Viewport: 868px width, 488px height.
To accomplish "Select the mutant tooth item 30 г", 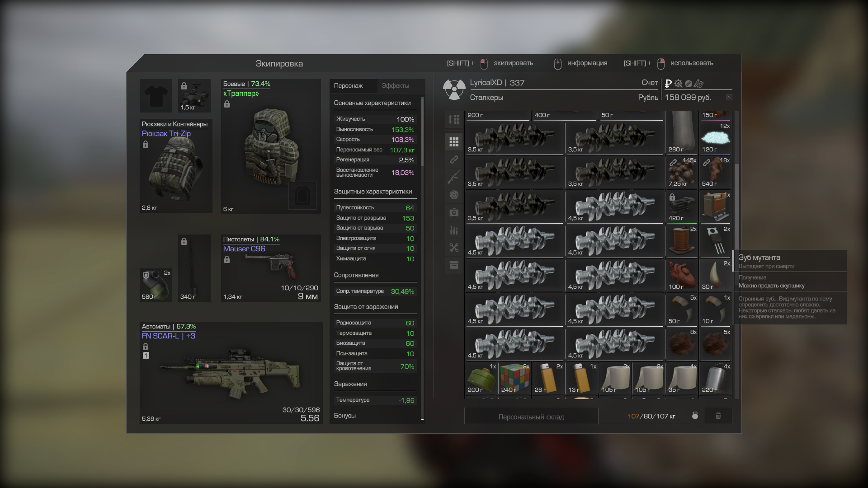I will 715,275.
